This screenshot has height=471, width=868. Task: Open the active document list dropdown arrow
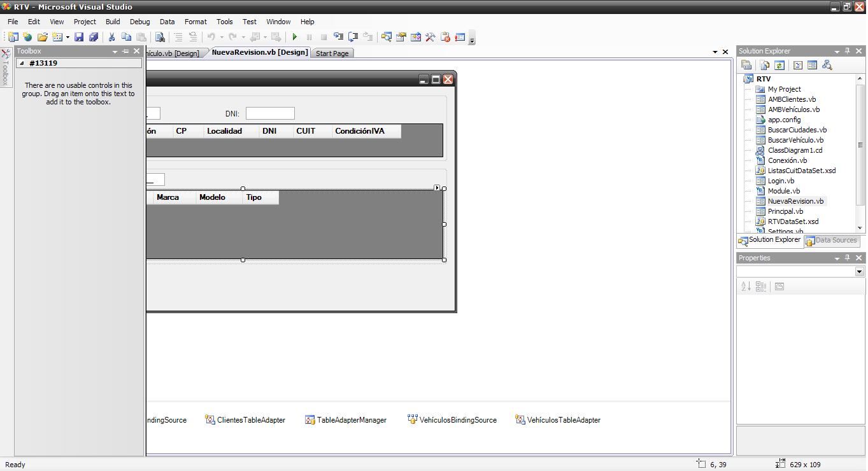point(715,52)
